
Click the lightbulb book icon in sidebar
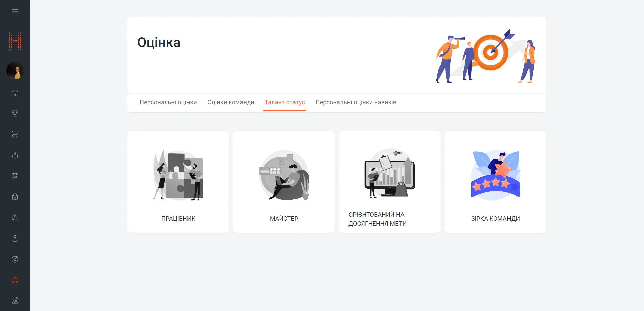click(x=15, y=197)
